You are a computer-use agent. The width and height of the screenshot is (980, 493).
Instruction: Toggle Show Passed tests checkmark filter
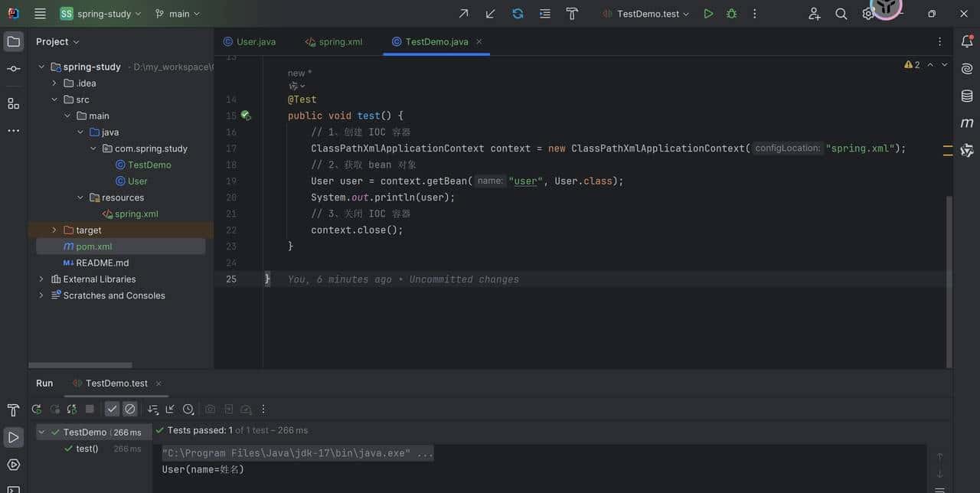coord(112,410)
